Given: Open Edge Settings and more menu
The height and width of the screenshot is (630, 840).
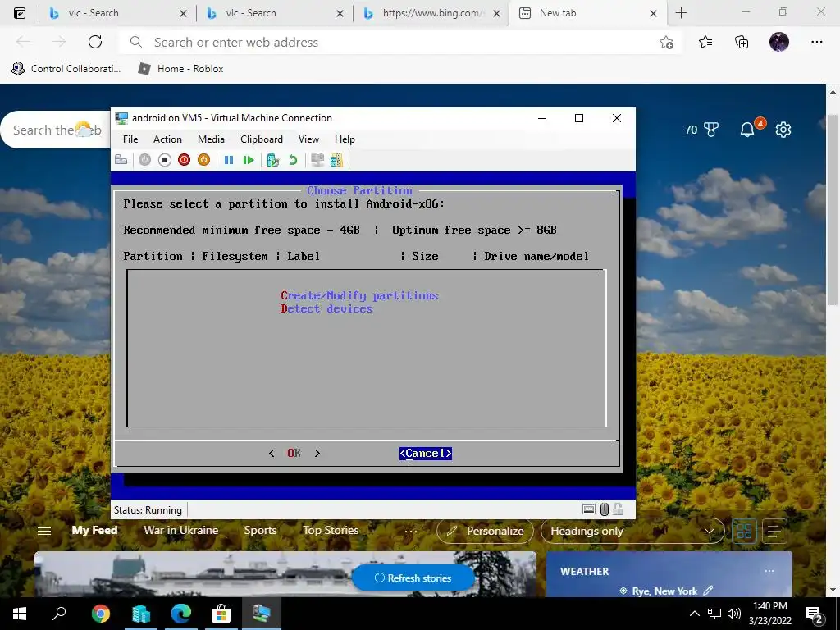Looking at the screenshot, I should (816, 42).
